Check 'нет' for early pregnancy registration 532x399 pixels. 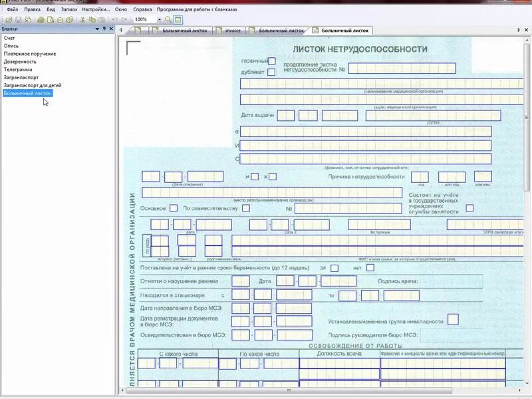point(370,268)
